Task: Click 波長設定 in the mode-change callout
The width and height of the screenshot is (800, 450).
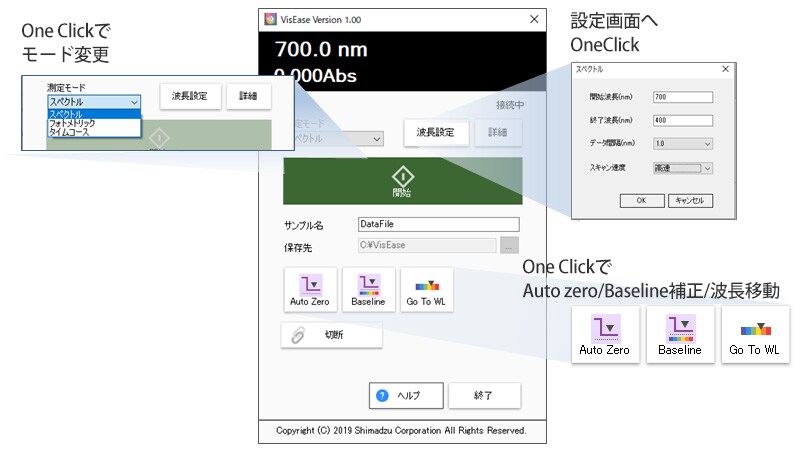Action: pos(190,96)
